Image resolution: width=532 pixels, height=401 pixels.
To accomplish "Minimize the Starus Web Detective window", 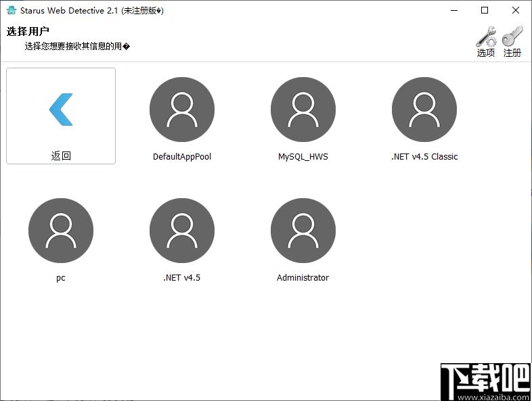I will (x=453, y=10).
